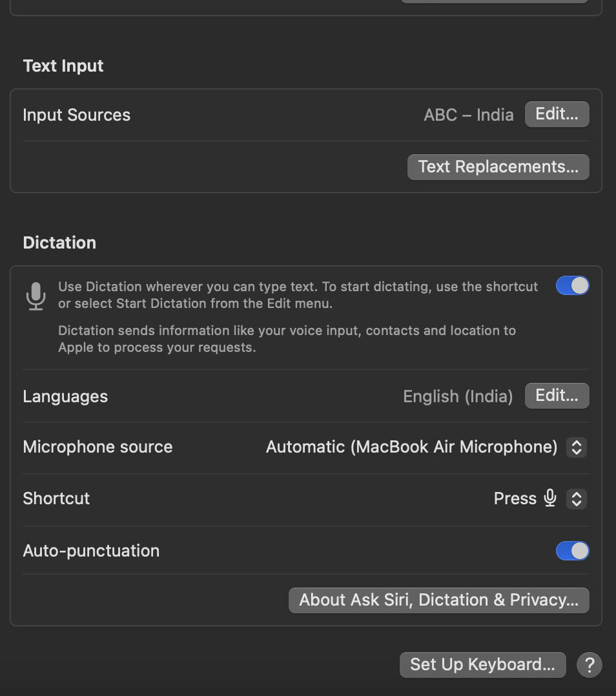
Task: Open About Ask Siri, Dictation & Privacy
Action: (438, 600)
